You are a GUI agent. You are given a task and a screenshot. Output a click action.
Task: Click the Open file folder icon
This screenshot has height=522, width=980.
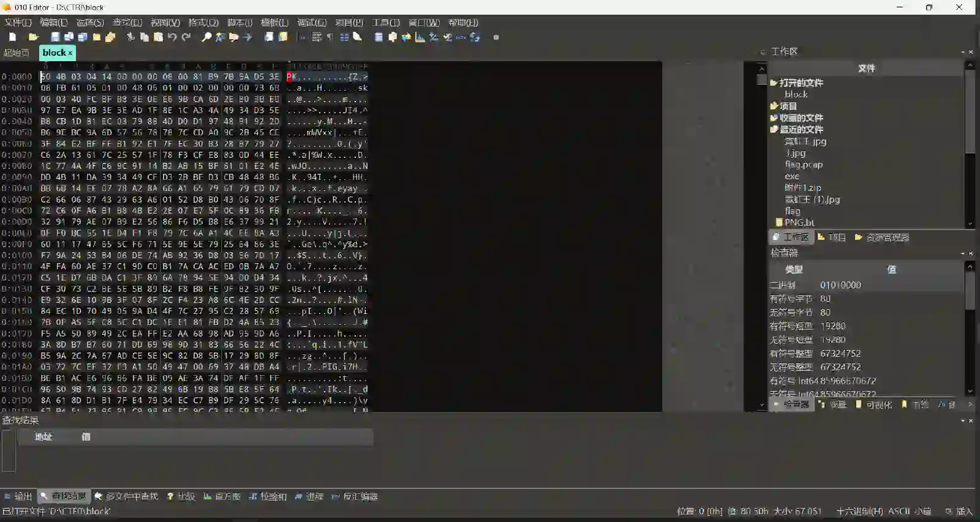34,37
